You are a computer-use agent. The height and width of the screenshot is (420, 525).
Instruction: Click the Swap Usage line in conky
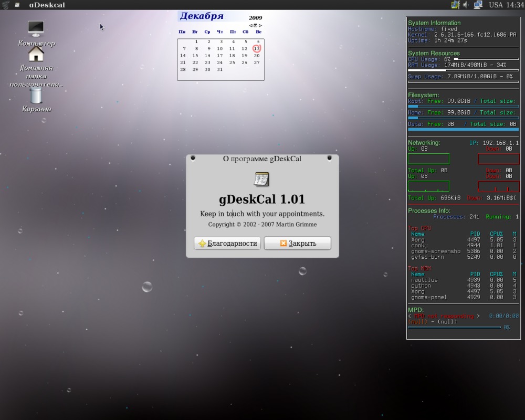(x=460, y=76)
